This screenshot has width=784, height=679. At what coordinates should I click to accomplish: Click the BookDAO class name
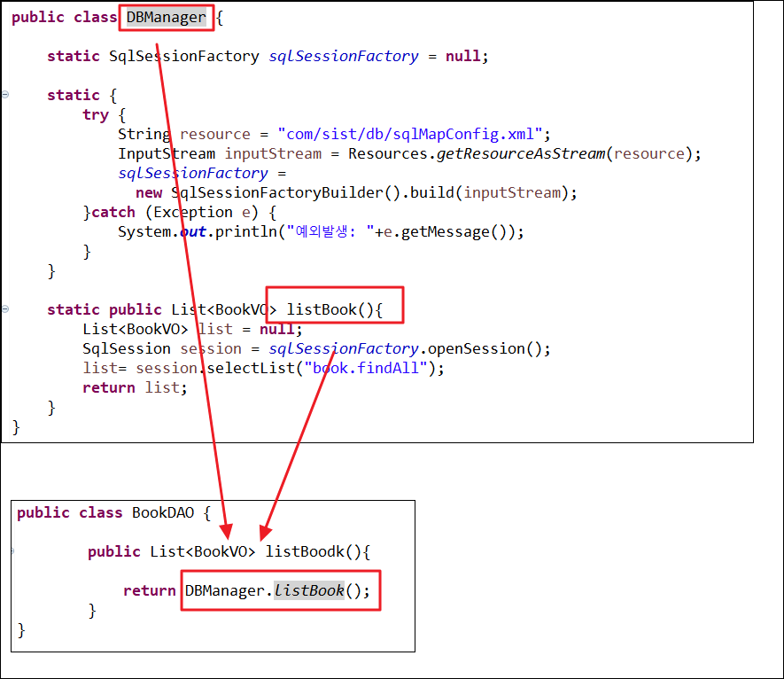pos(163,513)
